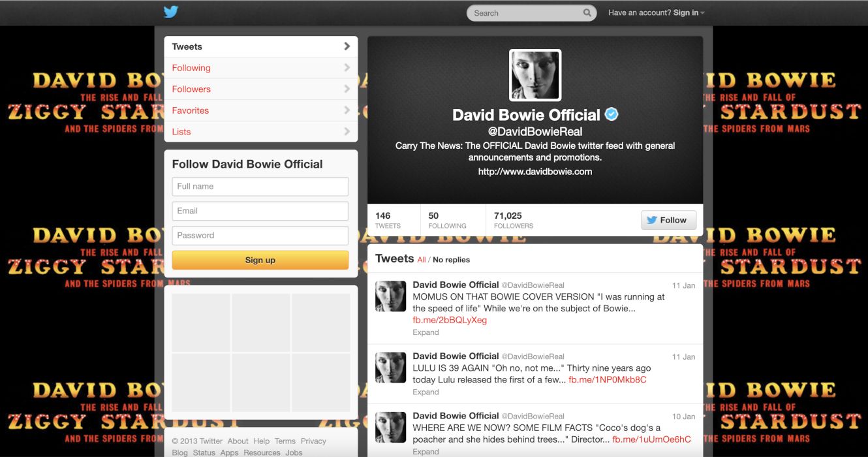Open Favorites in the sidebar
The height and width of the screenshot is (457, 868).
[x=261, y=110]
